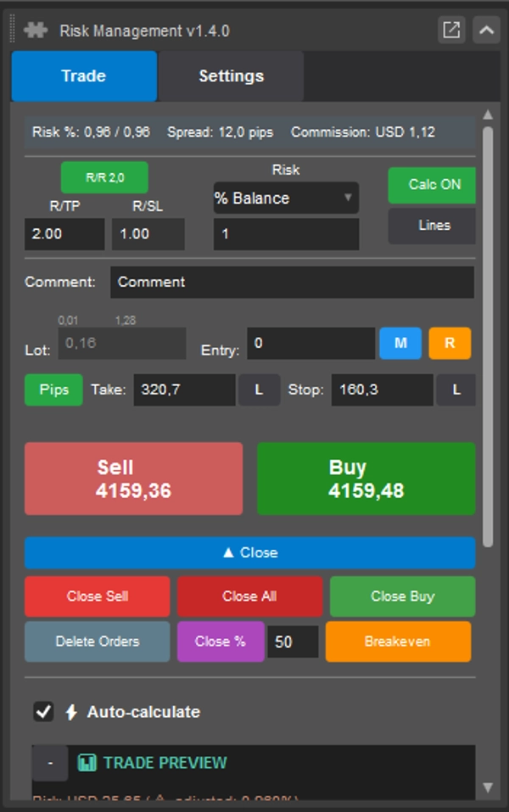Screen dimensions: 509x812
Task: Click the L button next to Stop
Action: (456, 389)
